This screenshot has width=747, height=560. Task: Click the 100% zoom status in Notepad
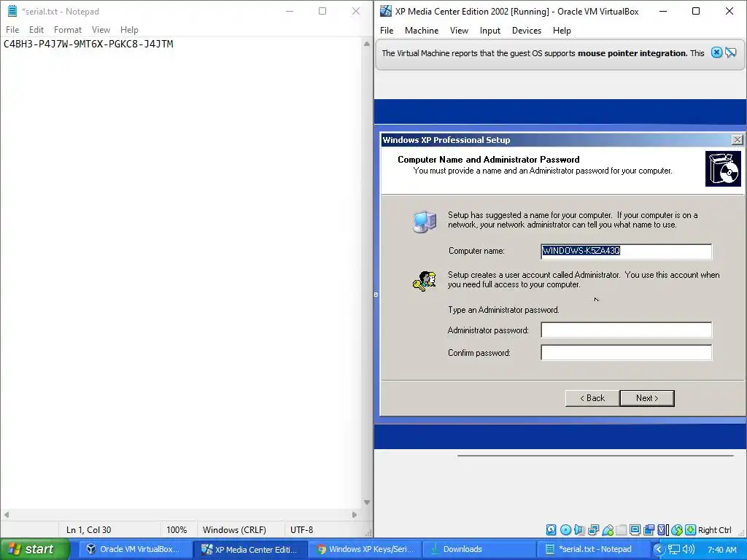[177, 529]
